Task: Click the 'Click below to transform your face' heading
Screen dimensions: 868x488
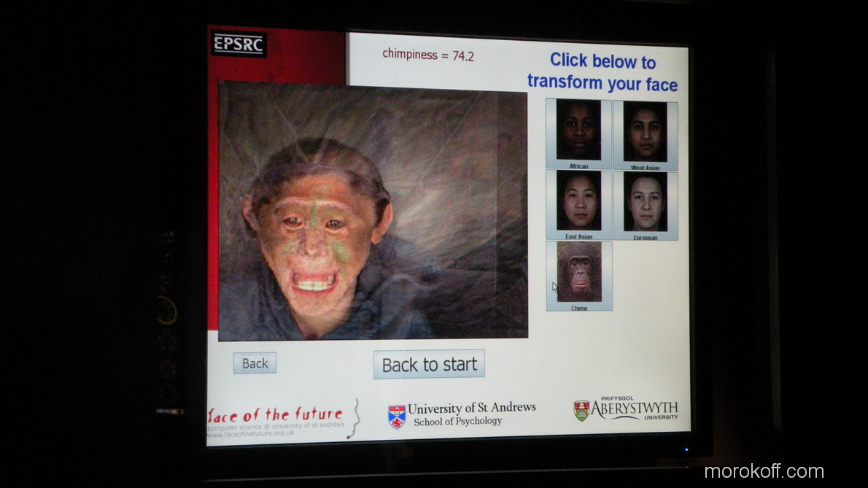Action: click(x=602, y=72)
